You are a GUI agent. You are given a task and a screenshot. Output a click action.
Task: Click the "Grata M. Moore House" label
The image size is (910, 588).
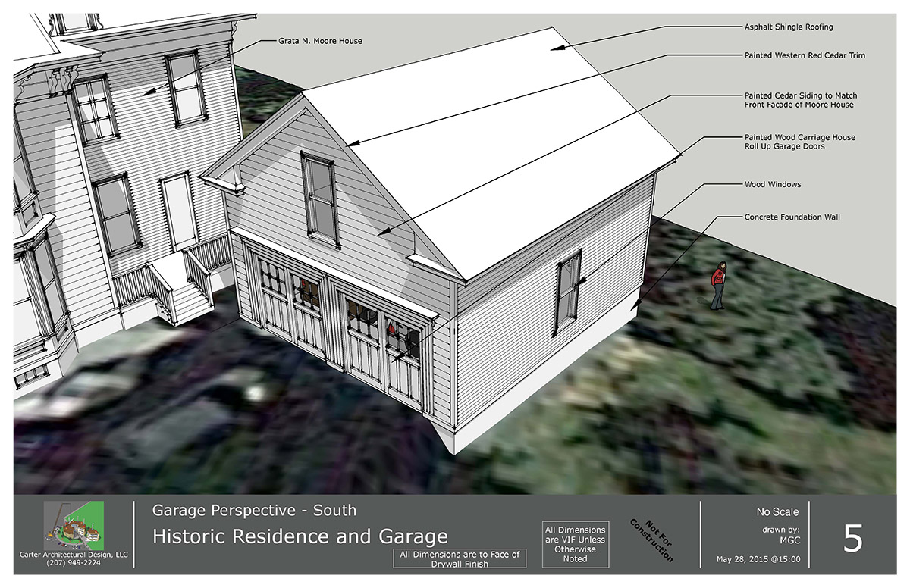[x=322, y=41]
